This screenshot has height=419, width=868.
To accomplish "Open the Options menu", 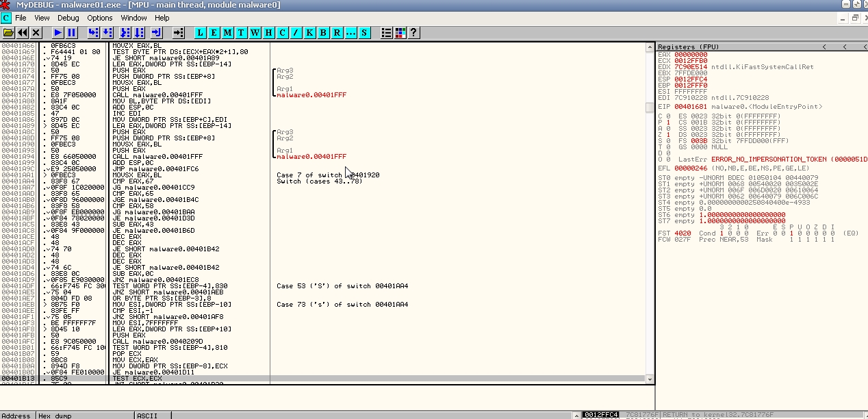I will point(100,18).
